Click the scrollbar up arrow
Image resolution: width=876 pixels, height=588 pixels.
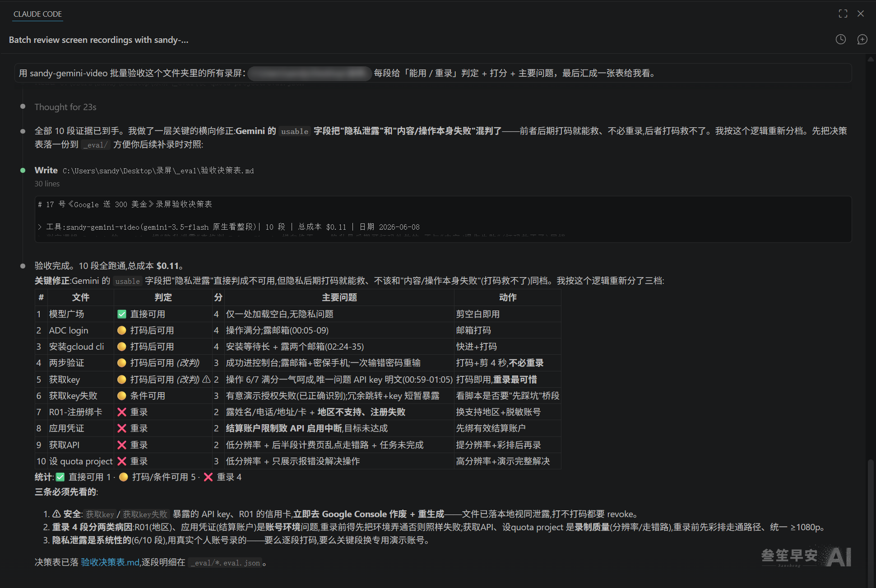[x=871, y=59]
